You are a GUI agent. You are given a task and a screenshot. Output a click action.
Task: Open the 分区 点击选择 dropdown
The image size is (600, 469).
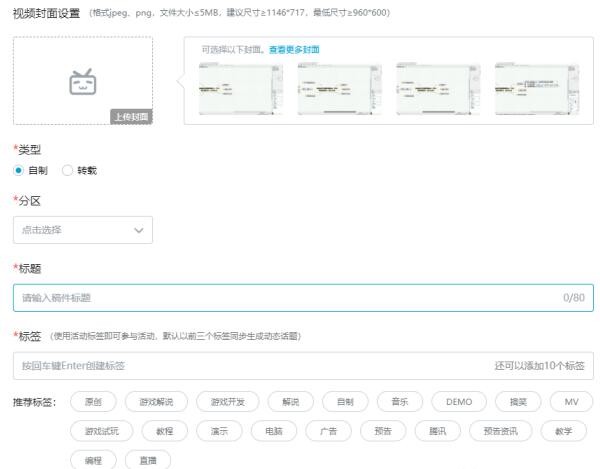pyautogui.click(x=82, y=230)
